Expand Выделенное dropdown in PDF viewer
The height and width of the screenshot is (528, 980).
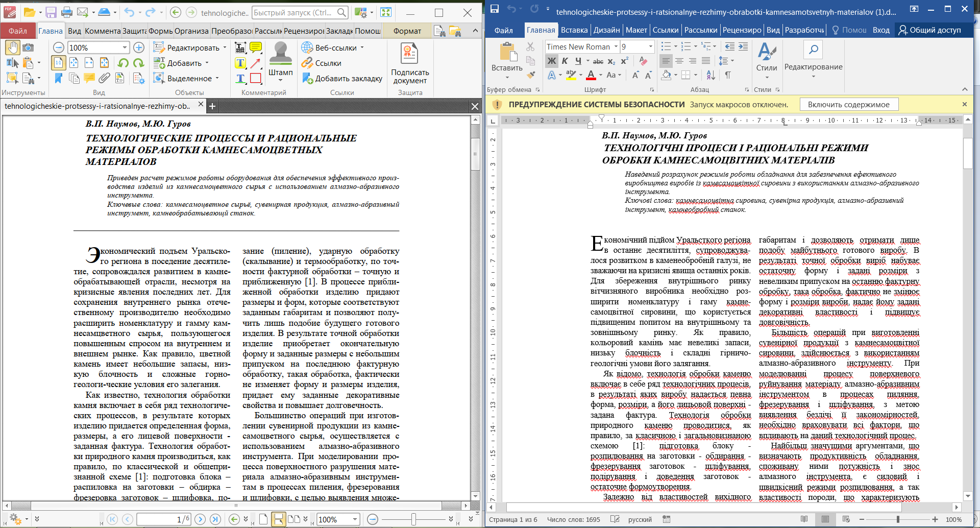coord(217,78)
